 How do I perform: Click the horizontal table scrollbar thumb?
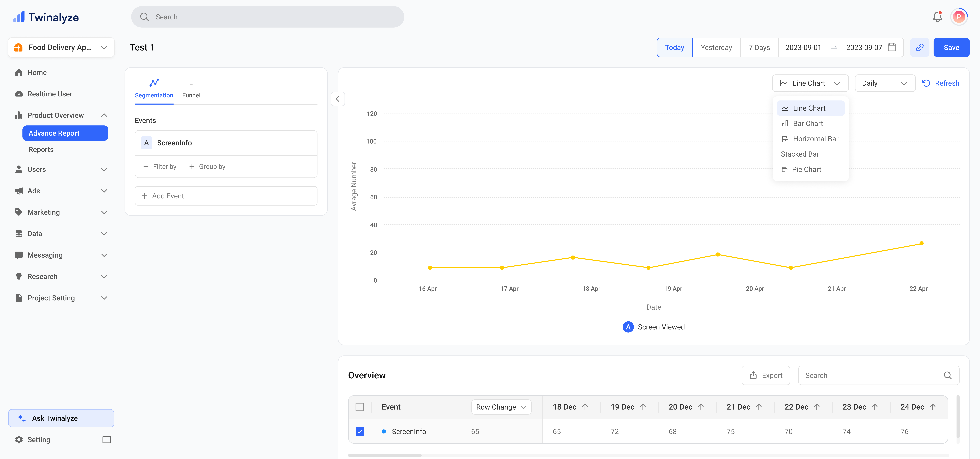(x=385, y=455)
